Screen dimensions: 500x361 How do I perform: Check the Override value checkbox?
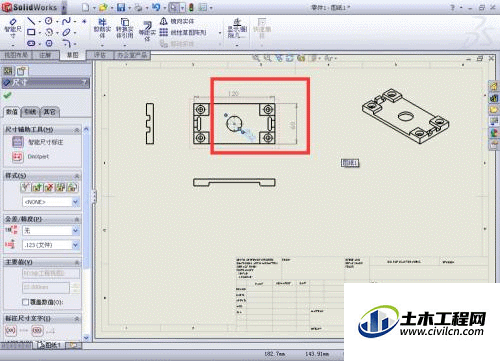[x=25, y=302]
